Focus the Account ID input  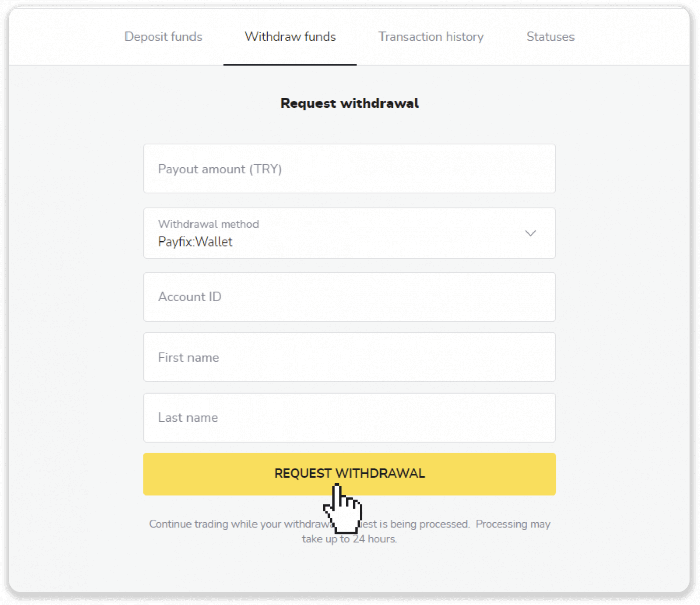click(x=349, y=297)
